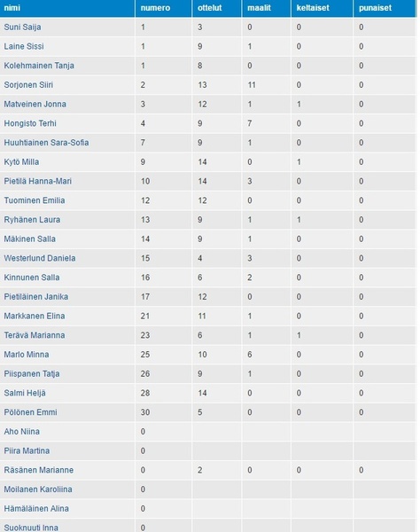Click Pietilä Hanna-Mari name link

37,181
